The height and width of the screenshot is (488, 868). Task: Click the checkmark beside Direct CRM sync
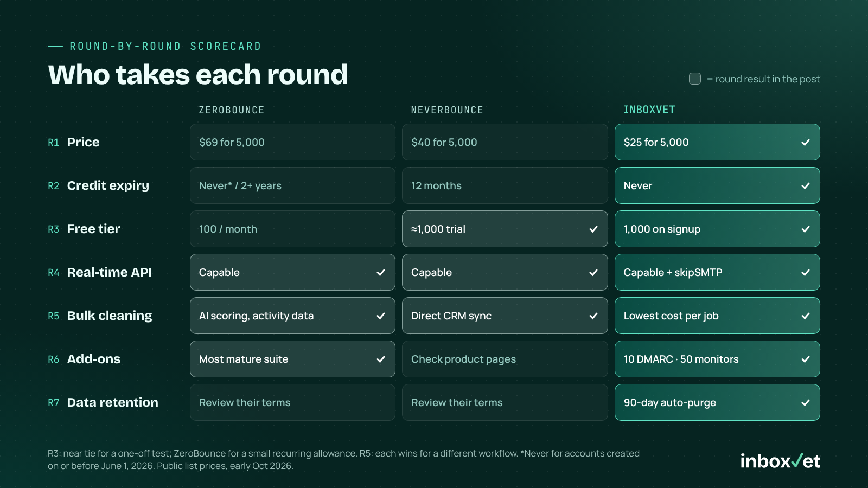[593, 316]
